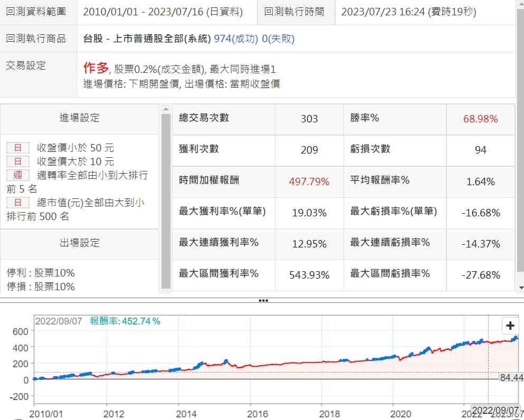The height and width of the screenshot is (420, 524).
Task: Click weekly 週 badge beside 週轉率 condition
Action: pos(17,175)
